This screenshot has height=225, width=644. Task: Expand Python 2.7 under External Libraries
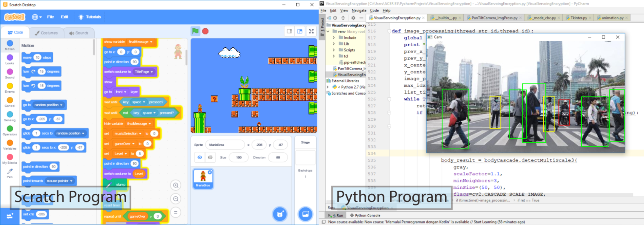[328, 87]
